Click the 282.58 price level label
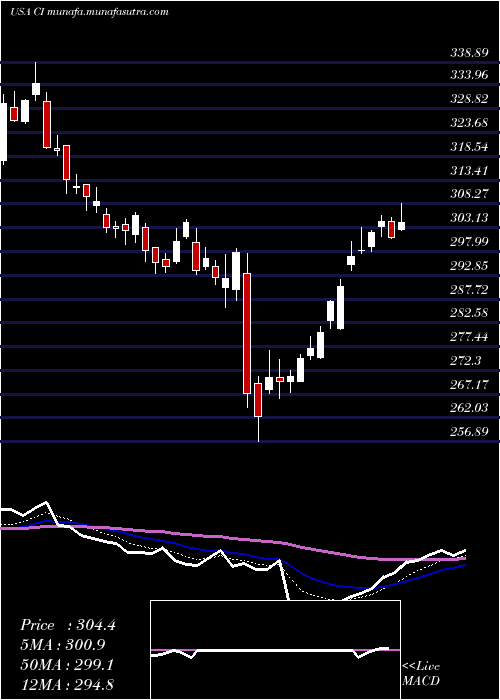The image size is (500, 700). (469, 313)
